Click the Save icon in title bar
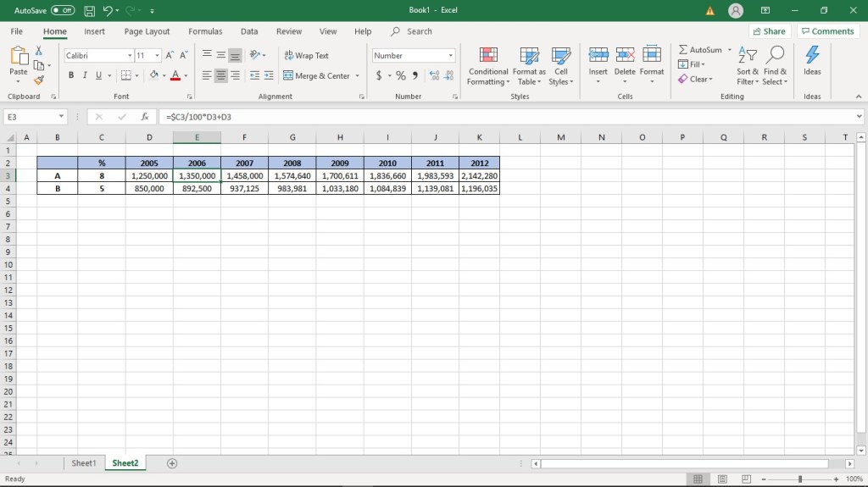868x487 pixels. click(89, 10)
